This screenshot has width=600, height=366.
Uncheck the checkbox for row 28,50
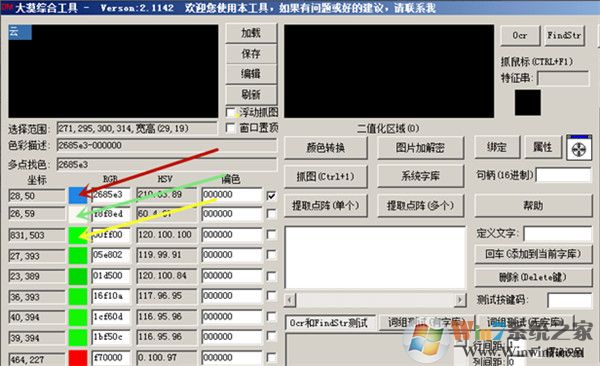(x=271, y=196)
